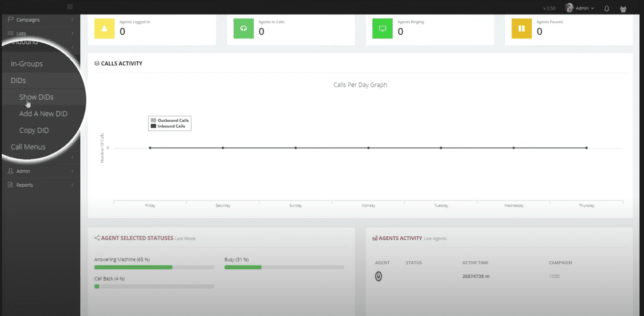Click the Inbound Calls legend swatch
This screenshot has width=644, height=316.
153,126
